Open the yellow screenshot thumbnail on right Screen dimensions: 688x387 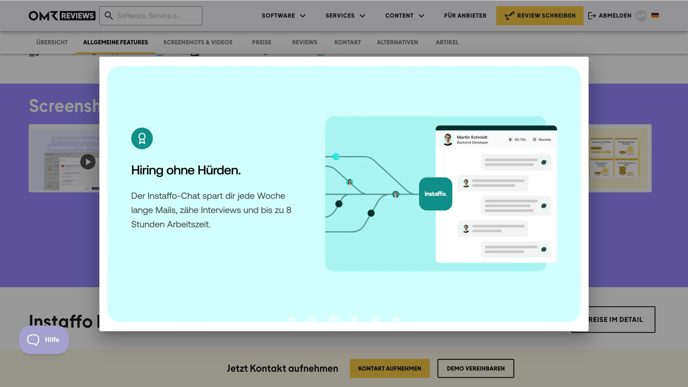pos(620,158)
